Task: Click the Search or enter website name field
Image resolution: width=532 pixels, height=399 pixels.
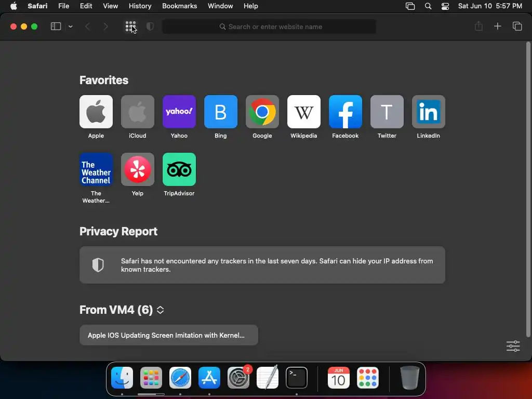Action: [x=269, y=26]
